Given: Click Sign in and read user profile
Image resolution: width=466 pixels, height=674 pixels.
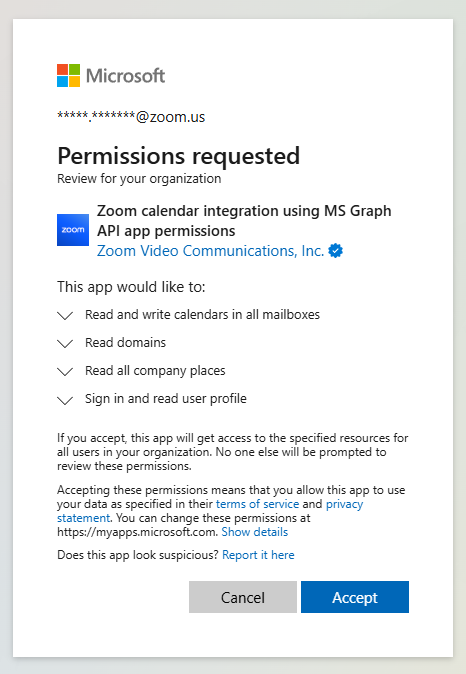Looking at the screenshot, I should pos(166,398).
